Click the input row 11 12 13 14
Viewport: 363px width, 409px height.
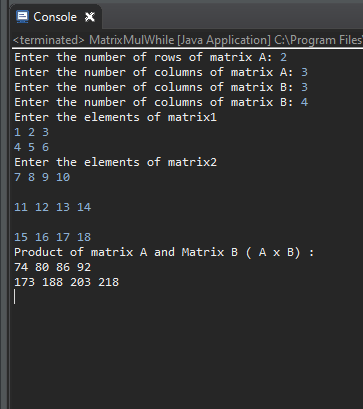coord(52,207)
